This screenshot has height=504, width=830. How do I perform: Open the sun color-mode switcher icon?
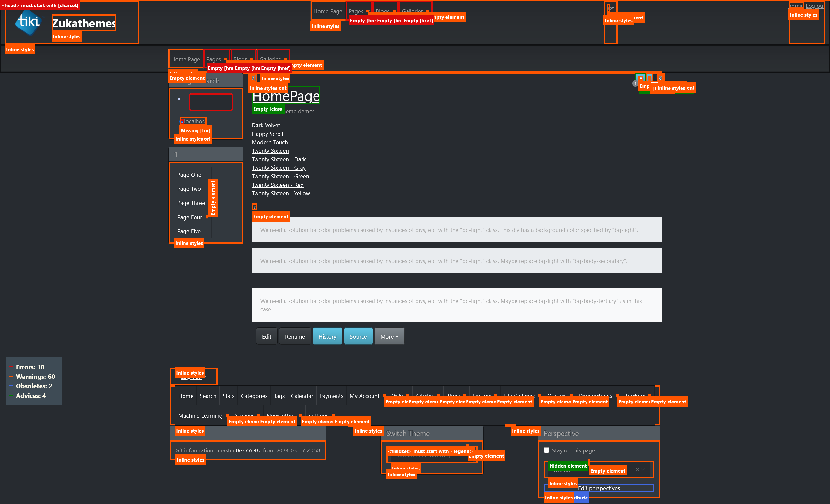pyautogui.click(x=611, y=8)
